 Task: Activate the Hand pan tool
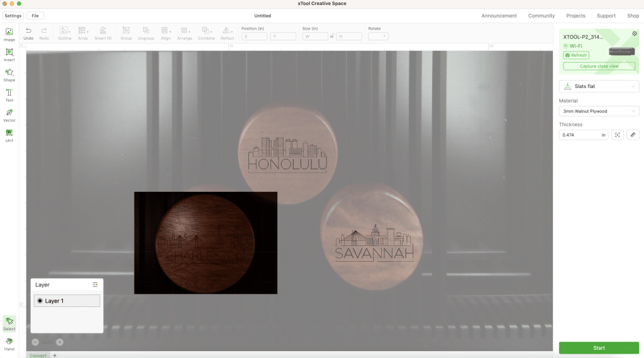(x=9, y=344)
